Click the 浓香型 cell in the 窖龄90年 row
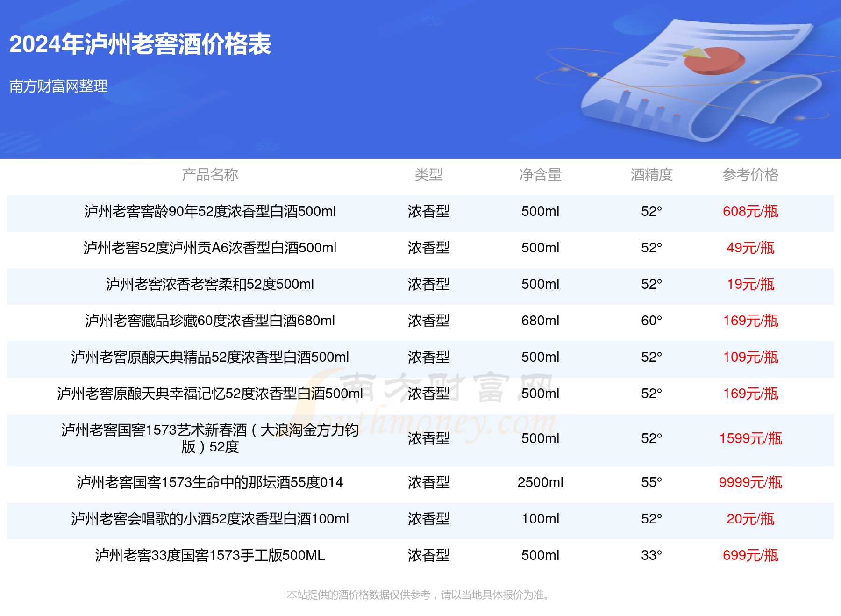Screen dimensions: 841x616 428,211
